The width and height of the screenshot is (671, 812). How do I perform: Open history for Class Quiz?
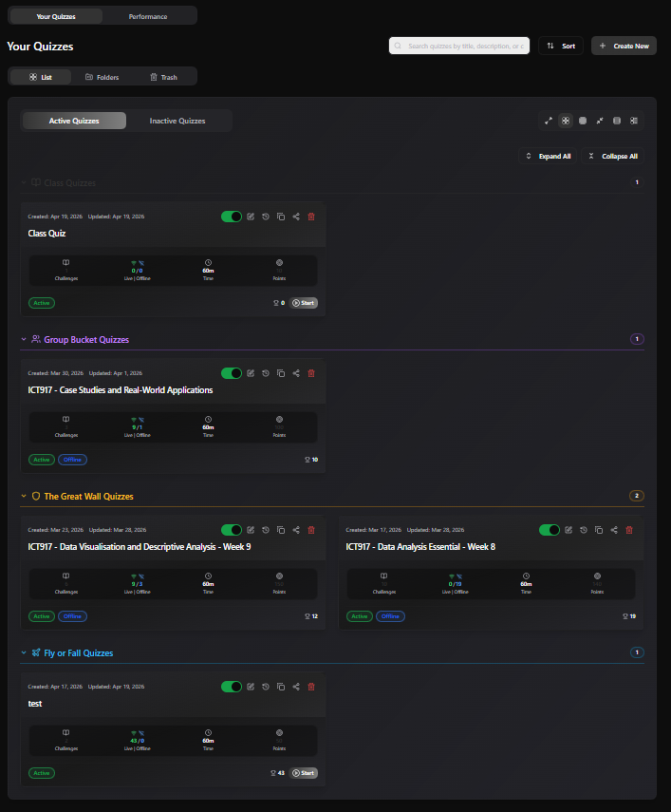pos(266,217)
